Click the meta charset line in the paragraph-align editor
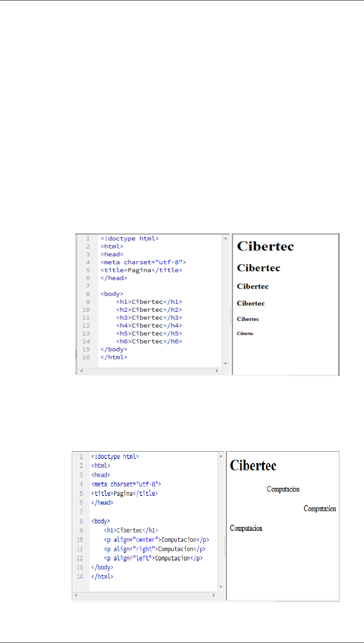Screen dimensions: 364x643 [126, 484]
